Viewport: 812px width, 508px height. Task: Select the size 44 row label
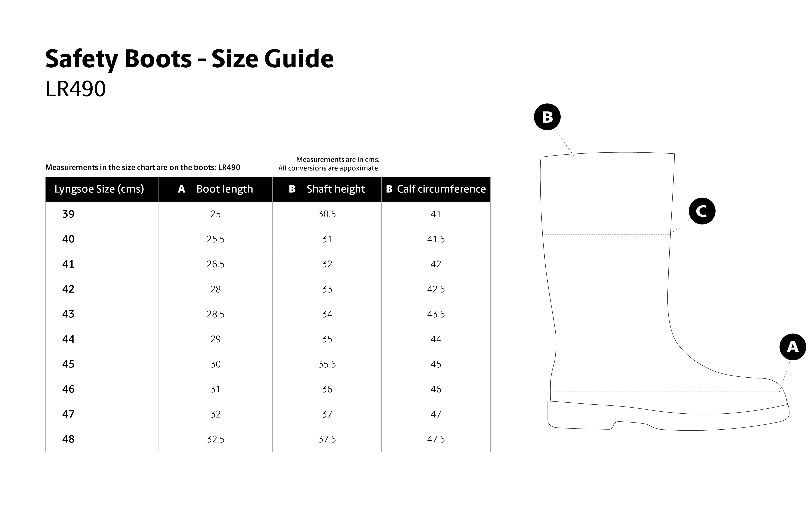(x=68, y=339)
